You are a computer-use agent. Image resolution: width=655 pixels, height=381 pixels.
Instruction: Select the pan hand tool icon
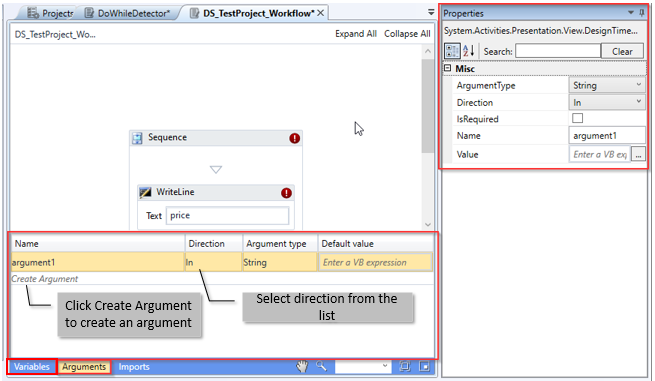pyautogui.click(x=302, y=366)
